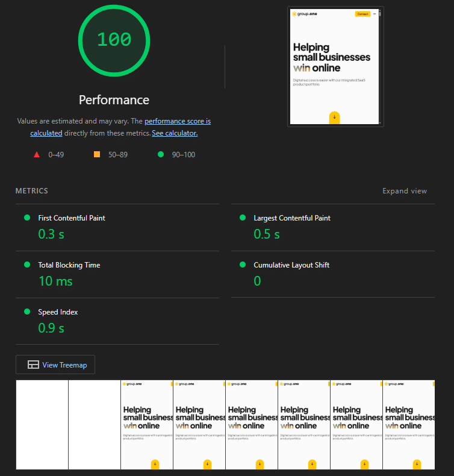The width and height of the screenshot is (454, 476).
Task: Click the Speed Index value 0.9 s
Action: pos(51,328)
